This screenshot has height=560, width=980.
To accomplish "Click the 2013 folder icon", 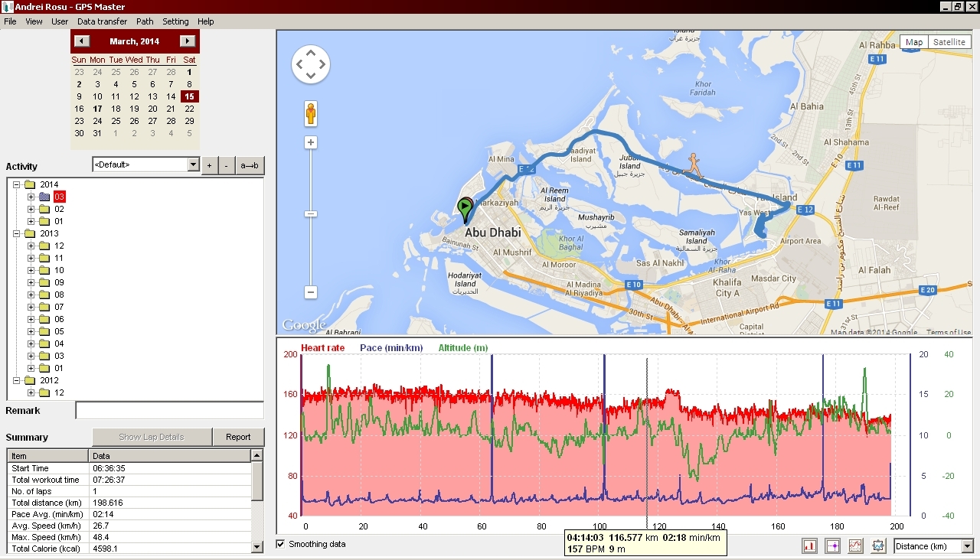I will click(x=30, y=233).
